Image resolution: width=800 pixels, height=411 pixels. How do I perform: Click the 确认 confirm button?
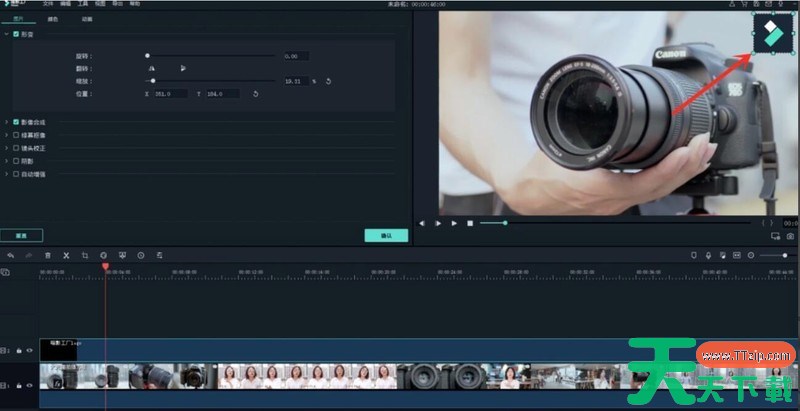[x=386, y=235]
